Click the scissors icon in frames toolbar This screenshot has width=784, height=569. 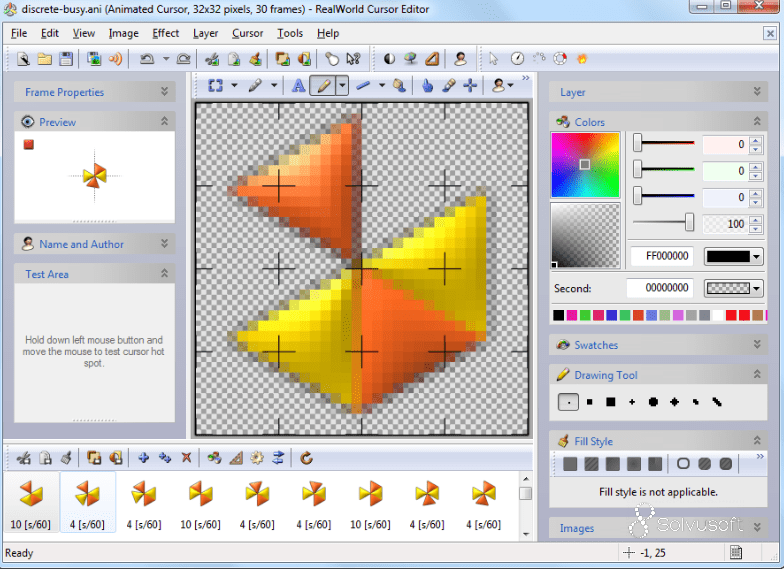(x=23, y=458)
